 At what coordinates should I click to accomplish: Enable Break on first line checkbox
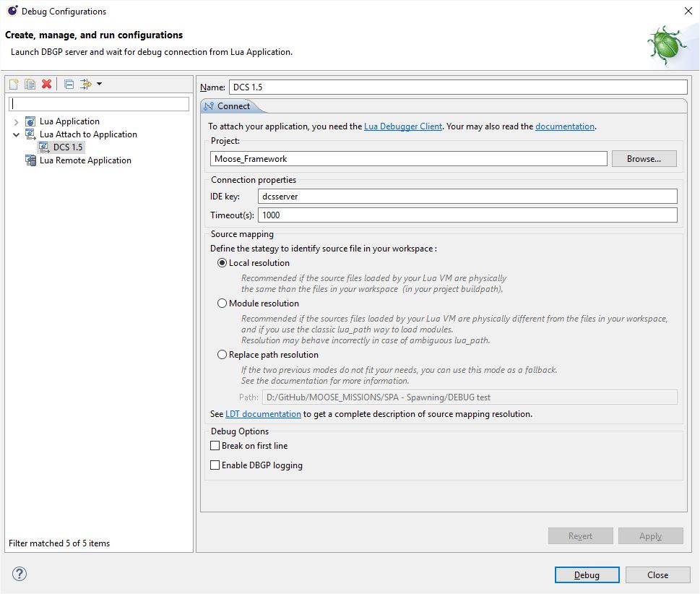pos(215,446)
